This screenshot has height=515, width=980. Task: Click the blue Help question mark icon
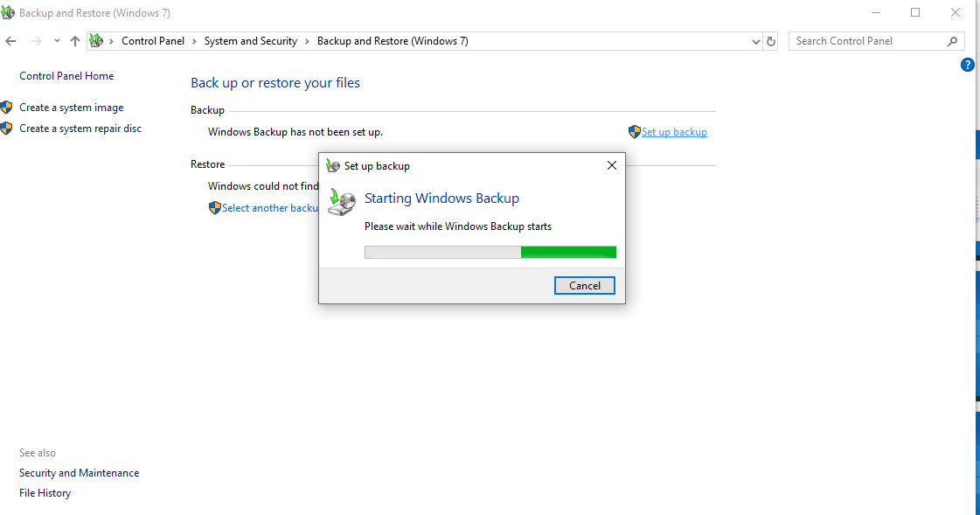coord(967,65)
